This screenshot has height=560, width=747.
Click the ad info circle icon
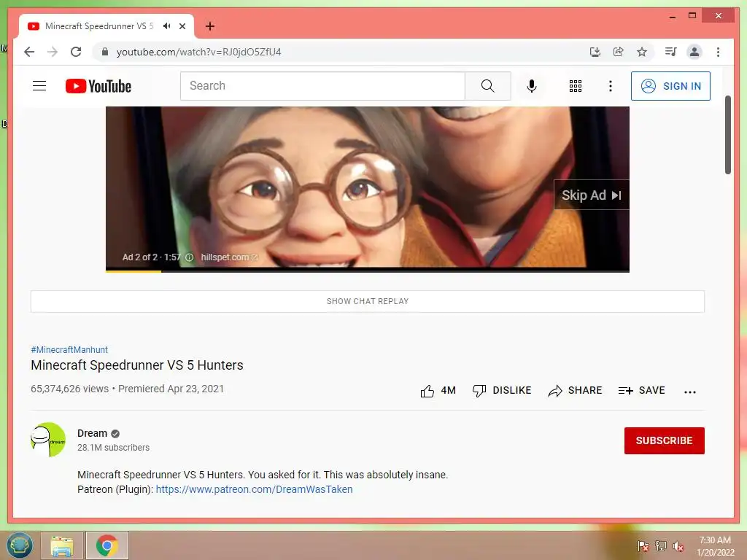[x=189, y=257]
